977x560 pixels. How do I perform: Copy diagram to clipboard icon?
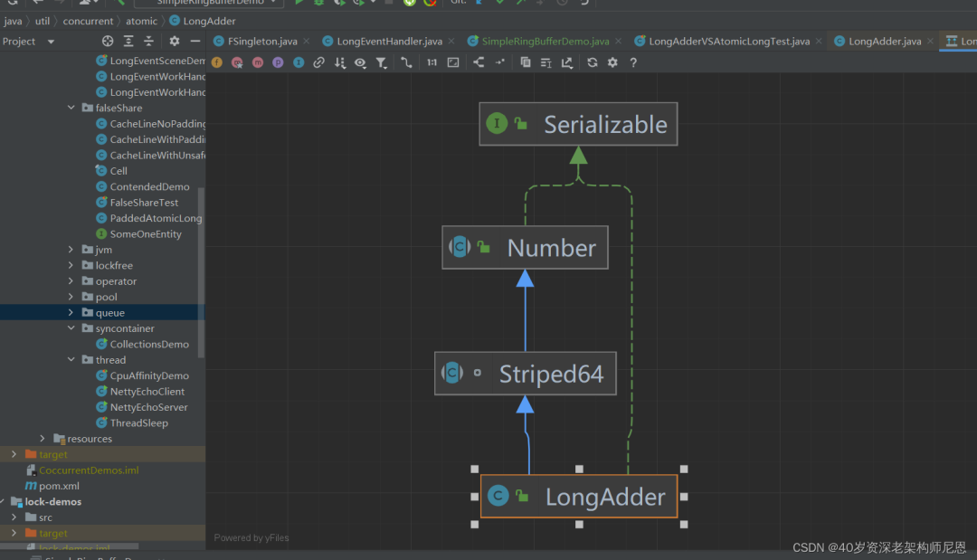(526, 62)
